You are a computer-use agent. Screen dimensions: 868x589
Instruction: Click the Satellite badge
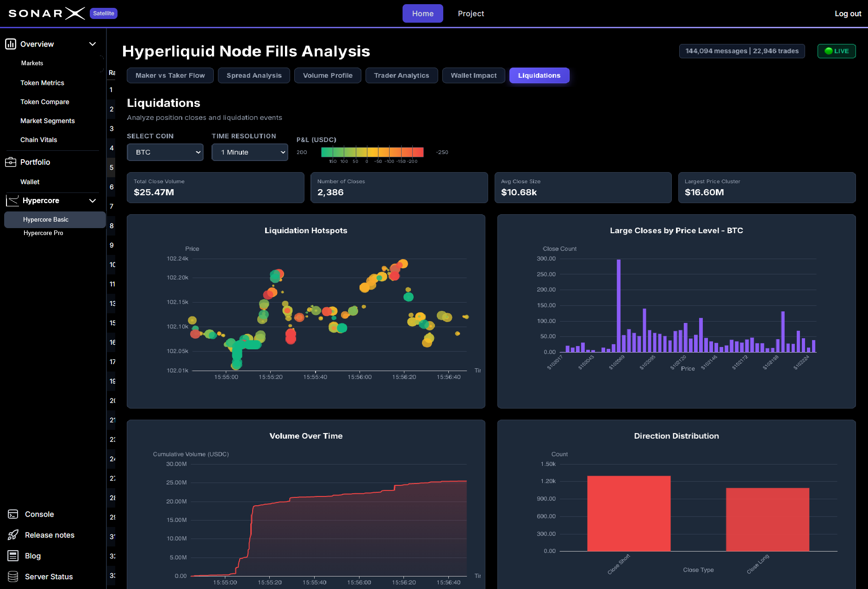click(x=104, y=13)
